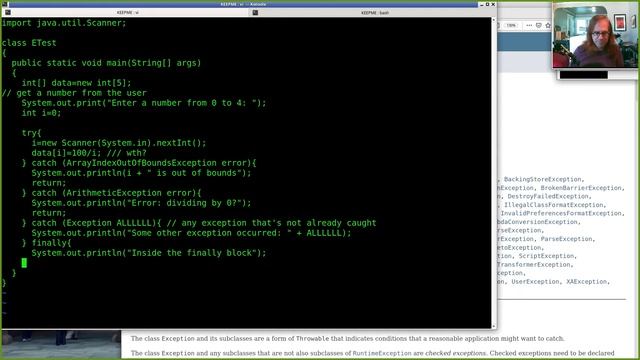Screen dimensions: 640x360
Task: Click the terminal scrollbar down arrow
Action: click(494, 326)
